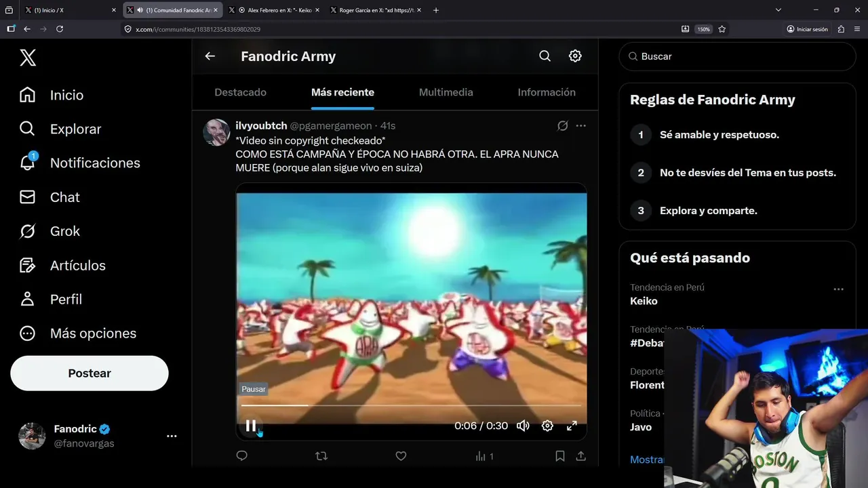Open the browser application menu
The height and width of the screenshot is (488, 868).
coord(858,29)
